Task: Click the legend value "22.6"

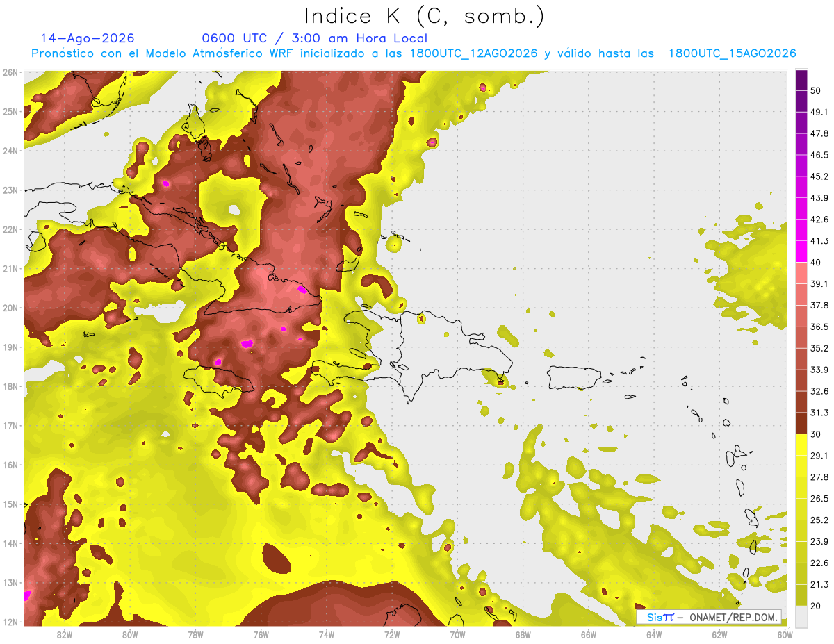Action: click(819, 563)
